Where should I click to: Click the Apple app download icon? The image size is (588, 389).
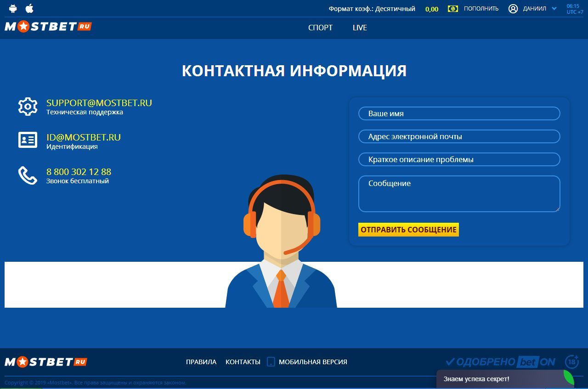[x=29, y=8]
